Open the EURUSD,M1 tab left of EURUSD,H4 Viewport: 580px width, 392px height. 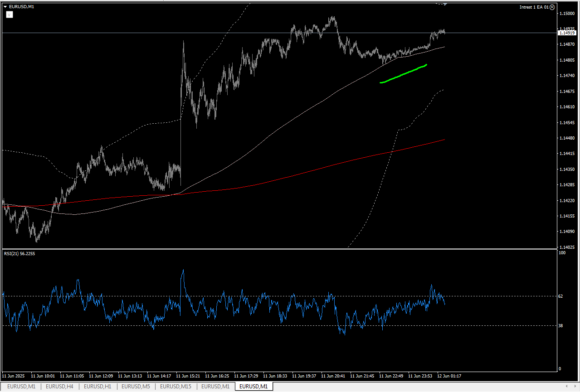click(21, 387)
